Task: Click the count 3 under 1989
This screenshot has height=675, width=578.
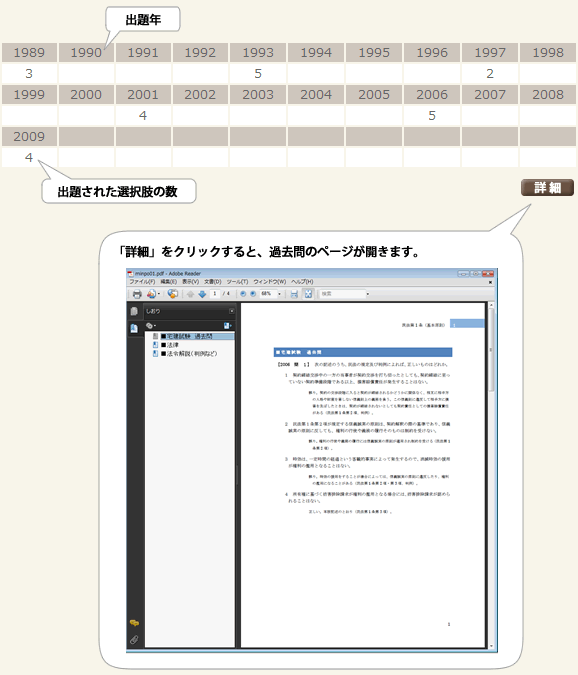Action: click(29, 74)
